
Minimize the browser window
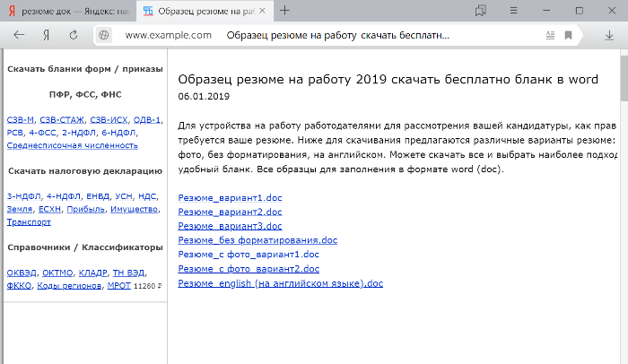(x=546, y=11)
